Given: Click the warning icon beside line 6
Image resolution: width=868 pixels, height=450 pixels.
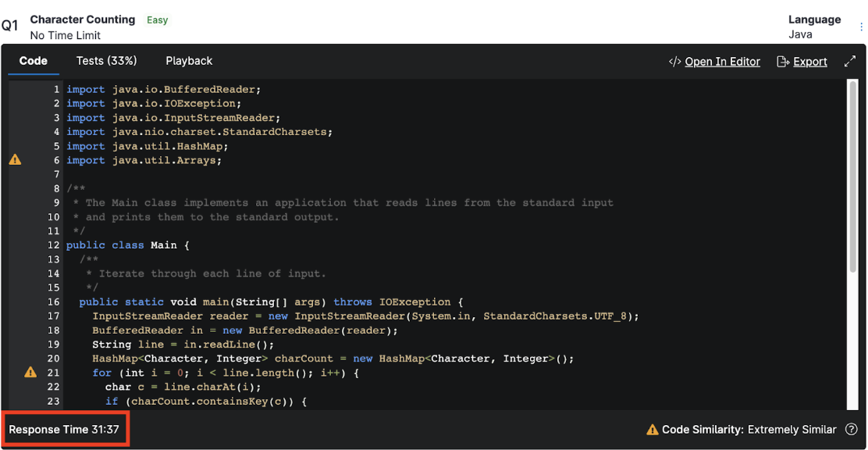Looking at the screenshot, I should tap(15, 160).
